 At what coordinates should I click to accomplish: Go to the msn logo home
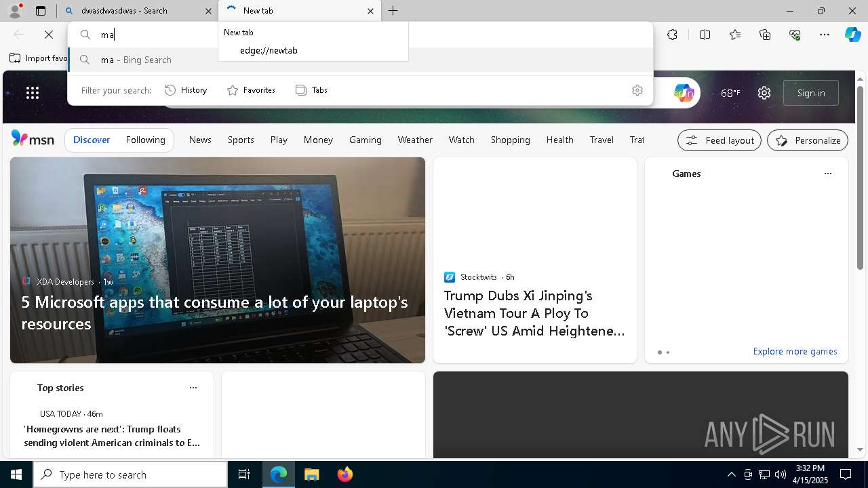pyautogui.click(x=33, y=139)
